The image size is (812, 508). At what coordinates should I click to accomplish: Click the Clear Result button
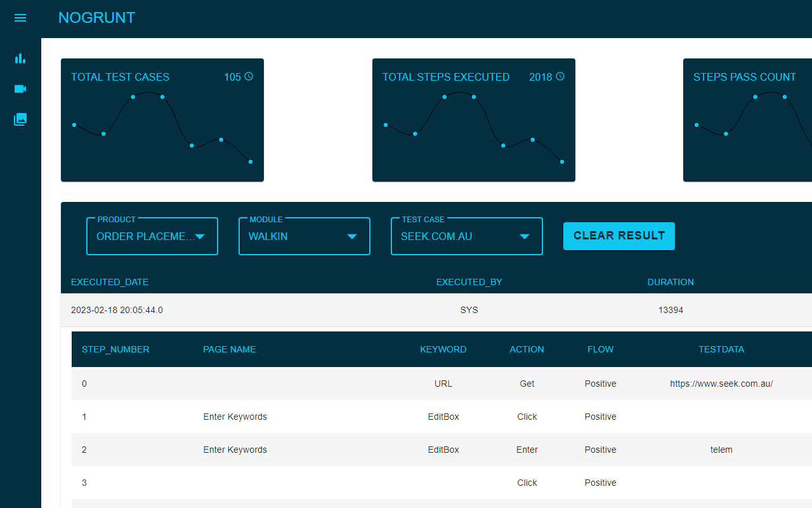click(619, 236)
